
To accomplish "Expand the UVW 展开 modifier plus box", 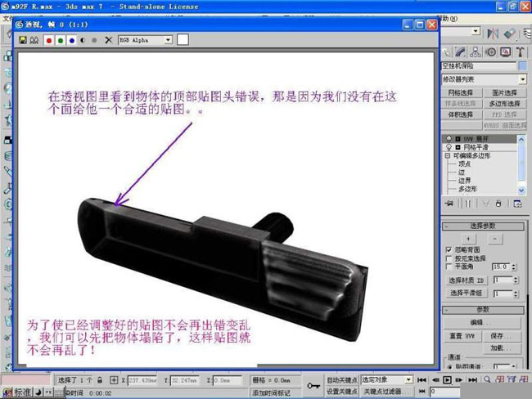I will click(458, 139).
